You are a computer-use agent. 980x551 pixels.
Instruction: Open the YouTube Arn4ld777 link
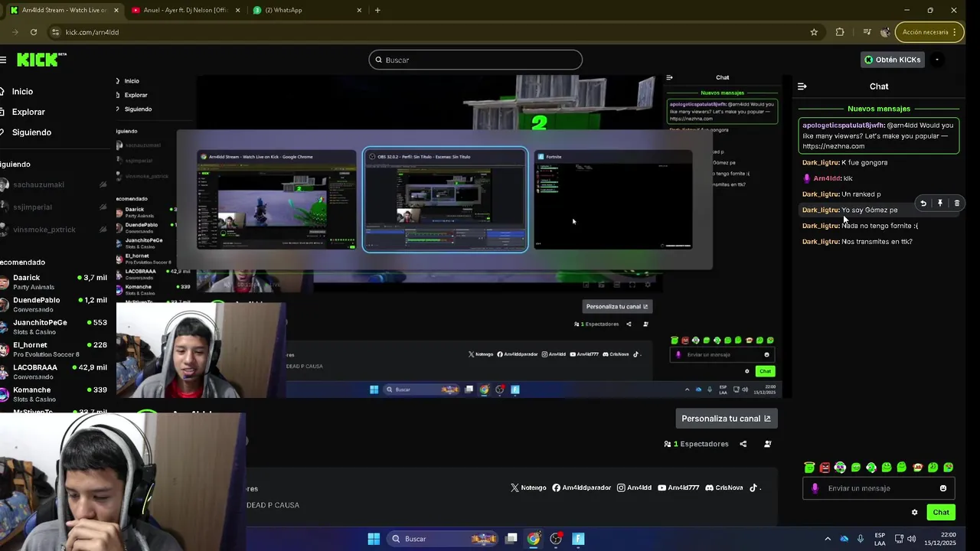point(679,487)
